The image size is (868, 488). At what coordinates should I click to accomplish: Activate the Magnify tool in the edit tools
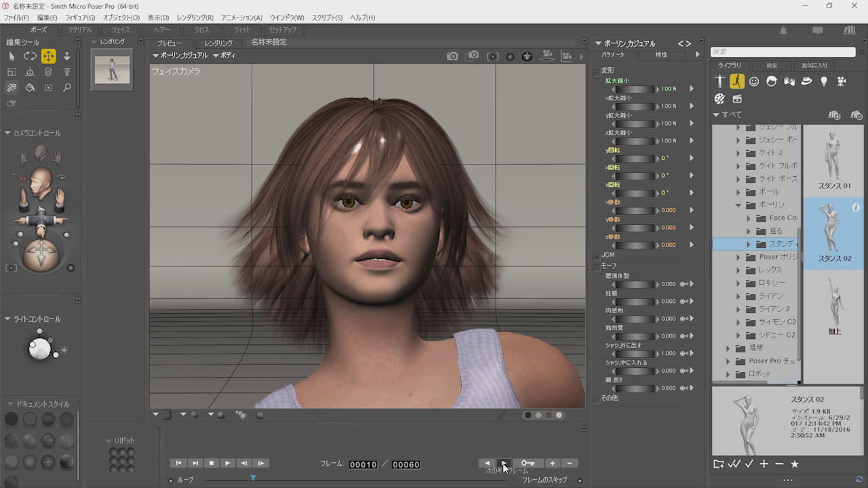(x=66, y=87)
